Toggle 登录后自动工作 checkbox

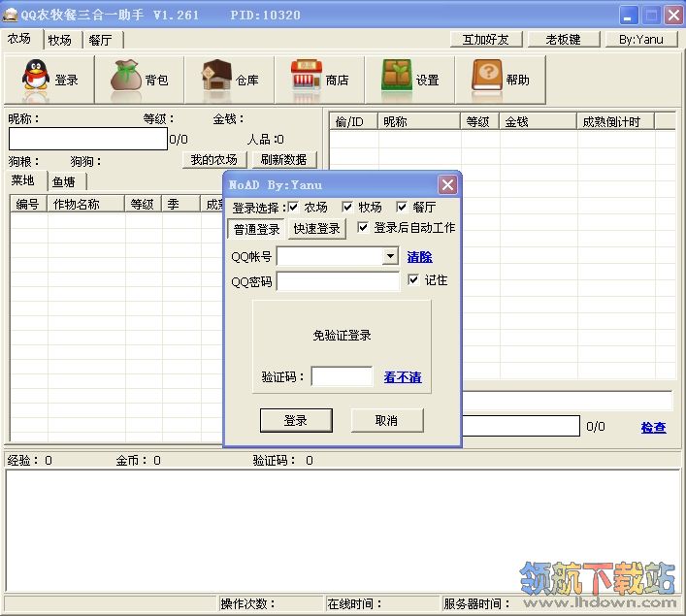coord(363,227)
